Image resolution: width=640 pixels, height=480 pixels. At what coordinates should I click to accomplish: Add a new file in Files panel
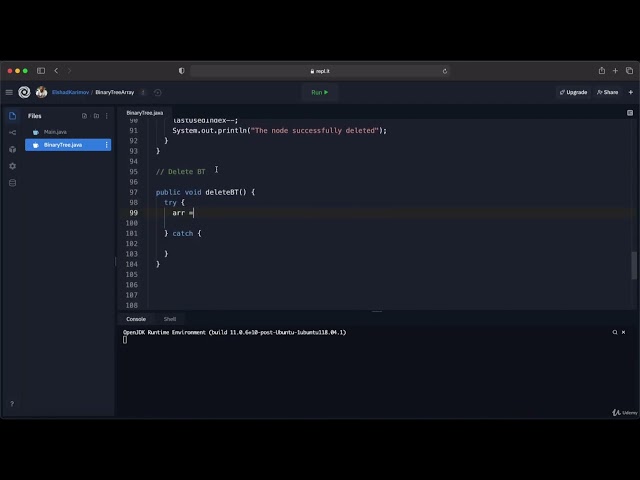(x=84, y=116)
